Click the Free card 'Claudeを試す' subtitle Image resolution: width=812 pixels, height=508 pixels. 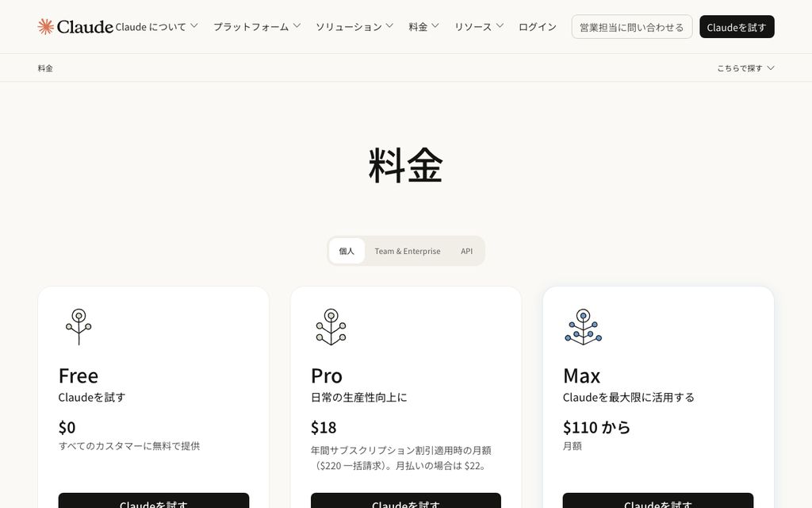pos(92,397)
